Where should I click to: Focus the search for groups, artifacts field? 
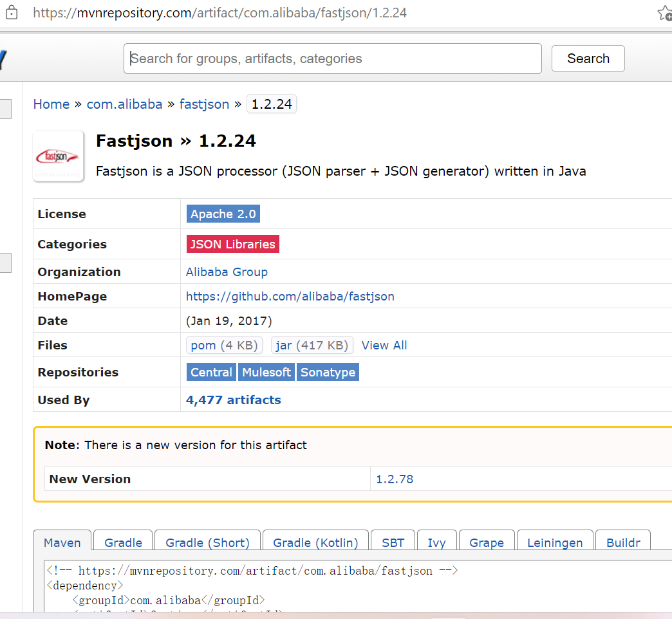[333, 59]
